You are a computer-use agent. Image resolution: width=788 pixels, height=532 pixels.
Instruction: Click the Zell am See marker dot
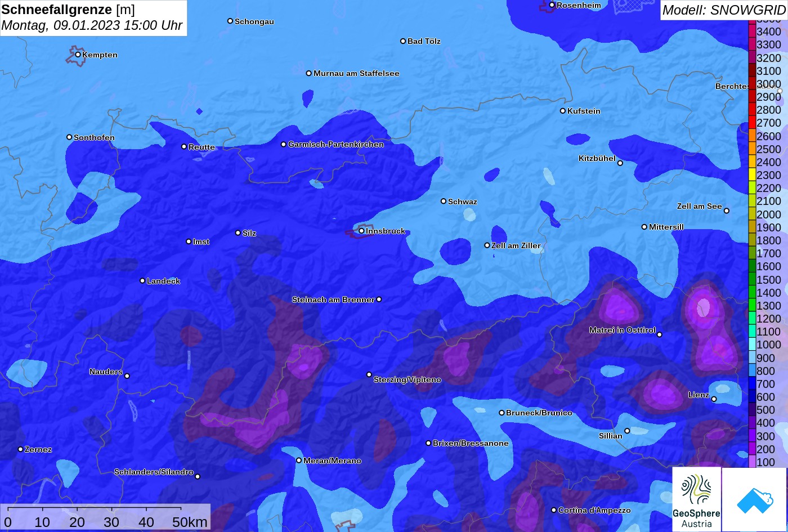727,211
